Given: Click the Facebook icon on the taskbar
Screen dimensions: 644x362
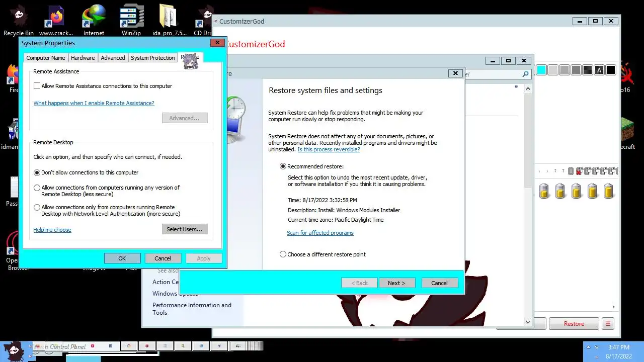Looking at the screenshot, I should [111, 346].
